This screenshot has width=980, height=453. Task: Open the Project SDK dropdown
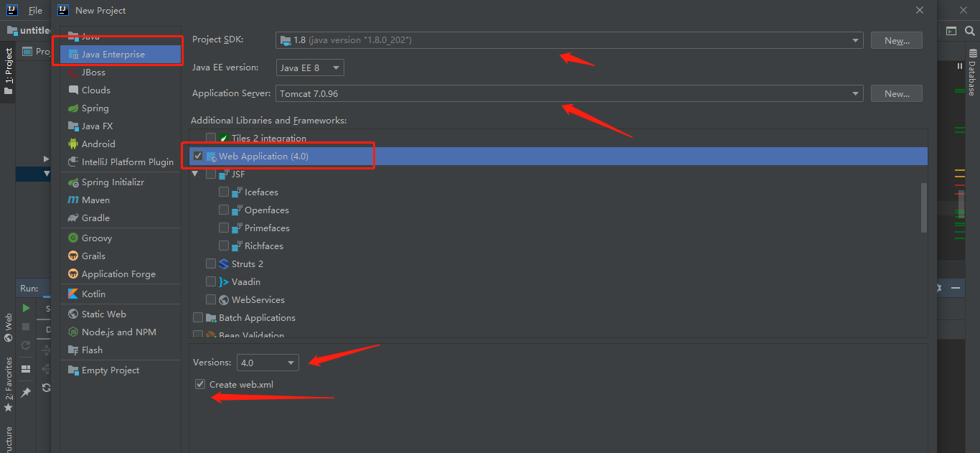pyautogui.click(x=570, y=40)
